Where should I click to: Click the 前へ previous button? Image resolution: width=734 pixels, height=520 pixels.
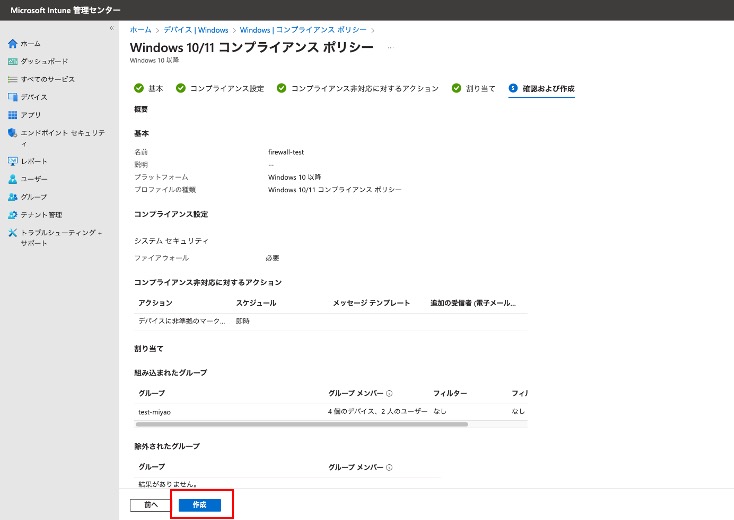tap(151, 505)
